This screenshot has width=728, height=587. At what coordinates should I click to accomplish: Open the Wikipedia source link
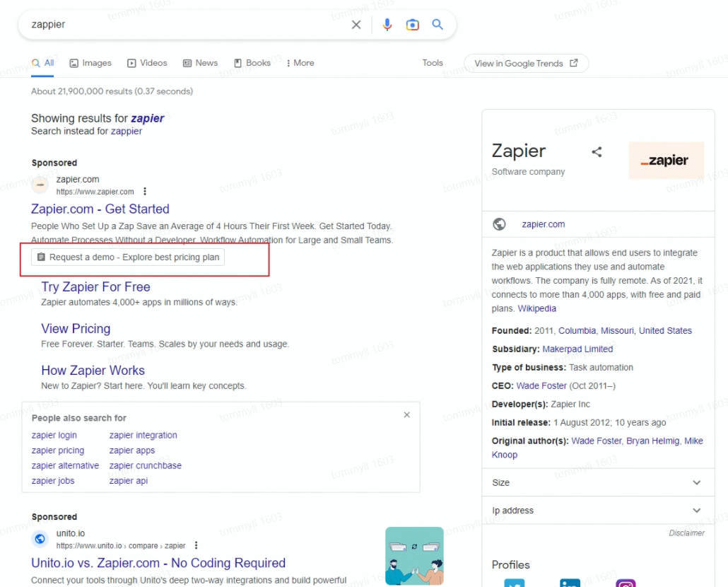pos(536,309)
